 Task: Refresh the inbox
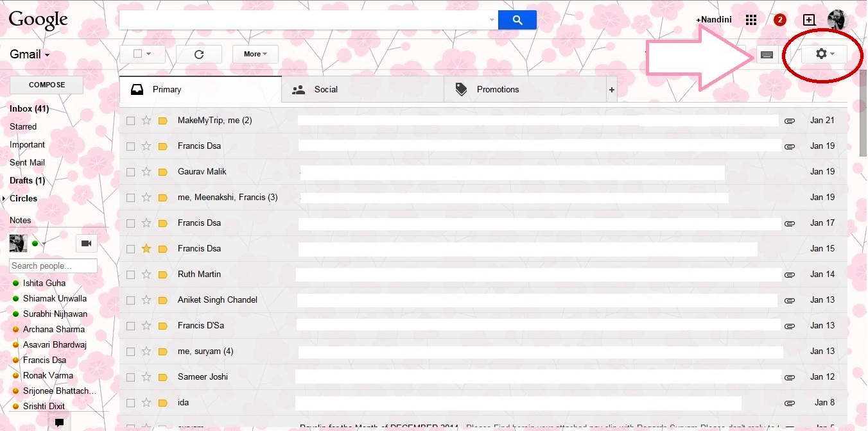[199, 55]
